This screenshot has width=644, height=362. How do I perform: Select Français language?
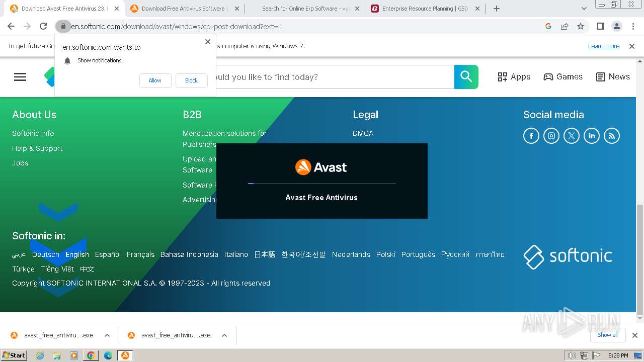pyautogui.click(x=140, y=254)
